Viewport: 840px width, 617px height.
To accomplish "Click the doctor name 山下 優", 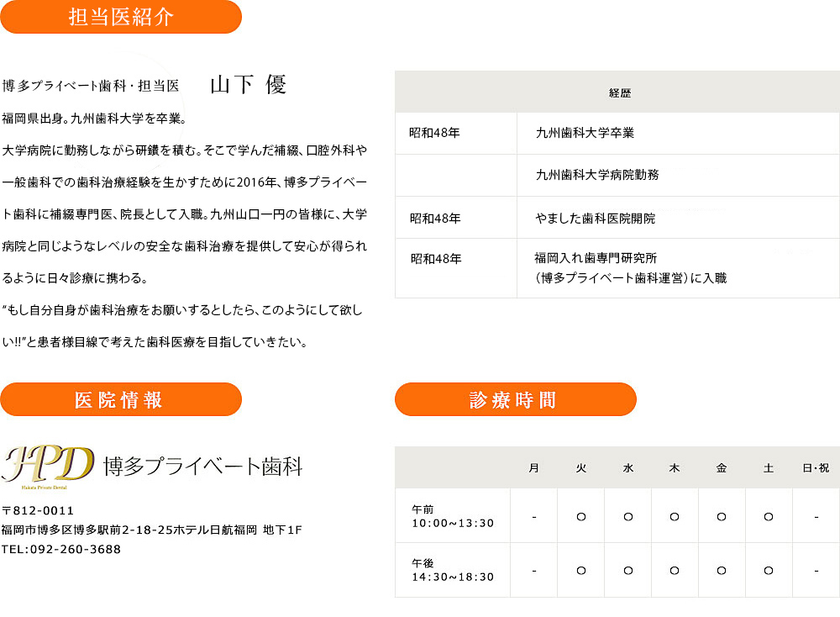I will click(x=248, y=85).
